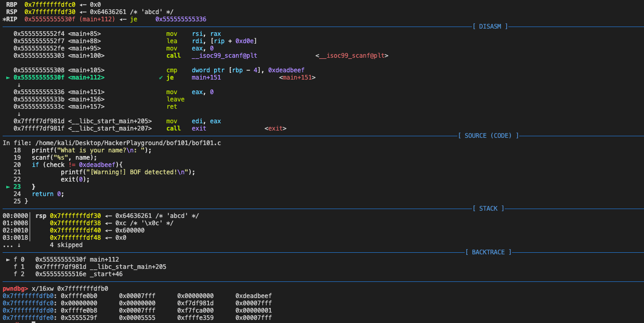Select the BACKTRACE section header
644x323 pixels.
[x=488, y=252]
